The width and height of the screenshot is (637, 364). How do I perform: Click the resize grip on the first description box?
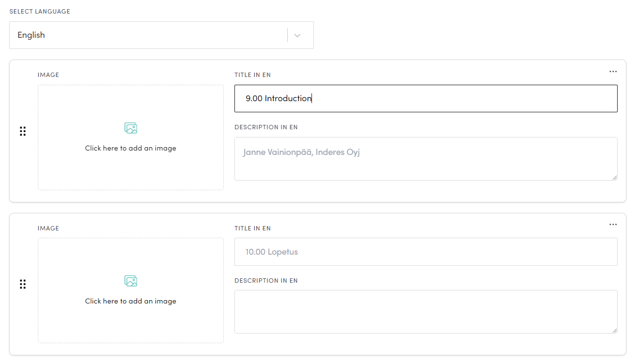pyautogui.click(x=614, y=179)
